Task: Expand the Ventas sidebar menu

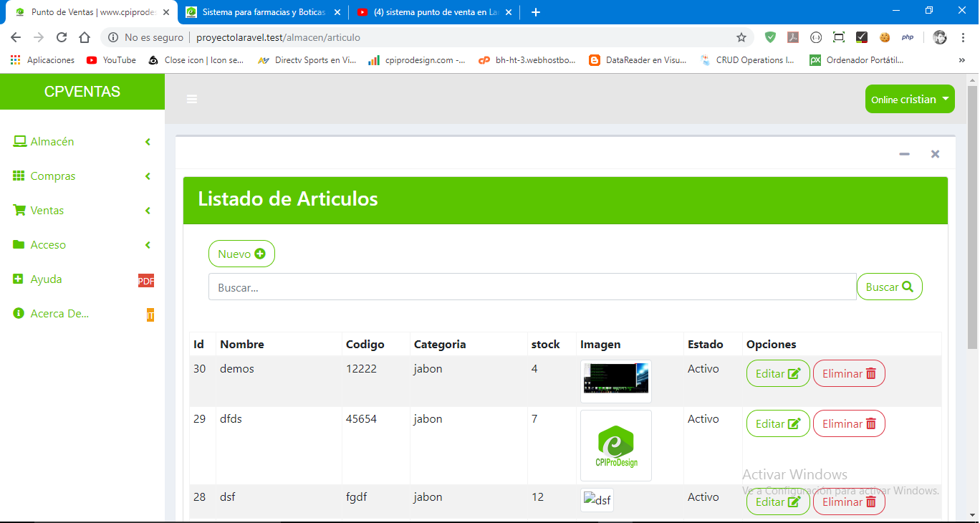Action: [47, 211]
